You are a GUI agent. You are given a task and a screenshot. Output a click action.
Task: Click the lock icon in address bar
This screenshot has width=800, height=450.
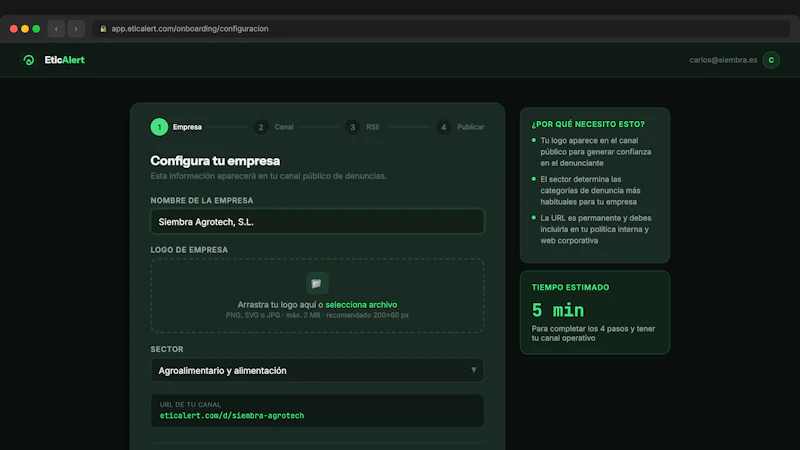tap(103, 29)
